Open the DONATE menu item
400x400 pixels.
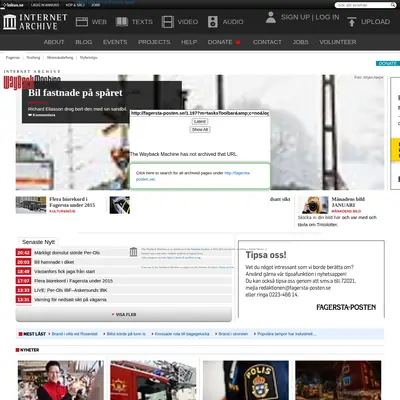click(220, 42)
